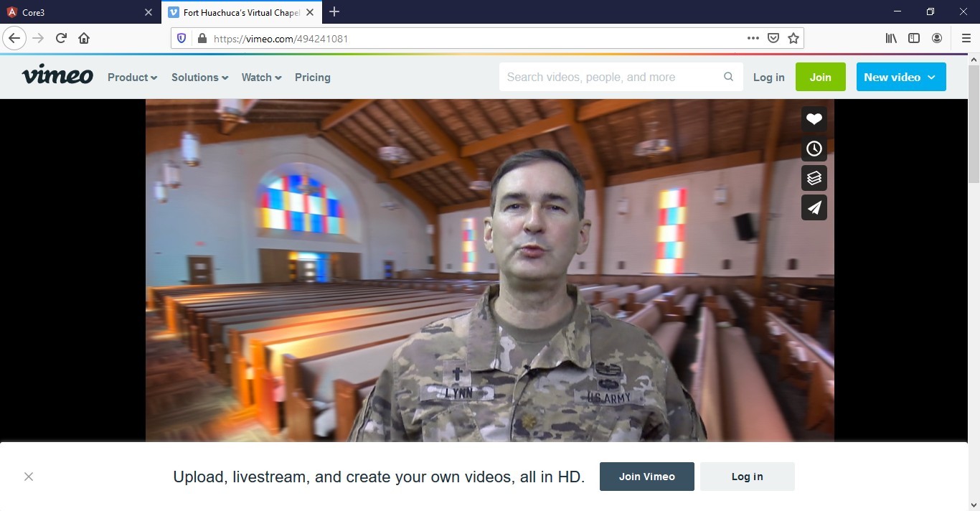The image size is (980, 511).
Task: Bookmark this page with star icon
Action: click(x=793, y=38)
